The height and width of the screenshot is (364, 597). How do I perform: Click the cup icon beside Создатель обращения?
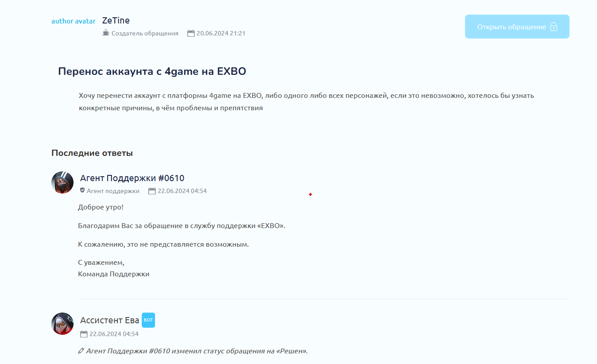tap(106, 33)
